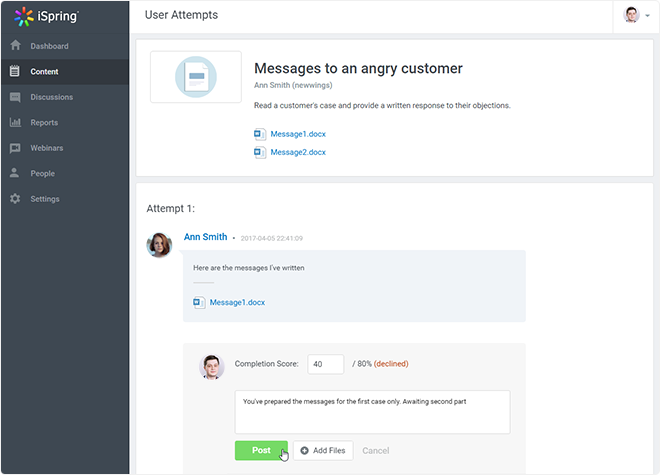Screen dimensions: 660x475
Task: Open Message1.docx in Ann Smith's attempt
Action: coord(237,302)
